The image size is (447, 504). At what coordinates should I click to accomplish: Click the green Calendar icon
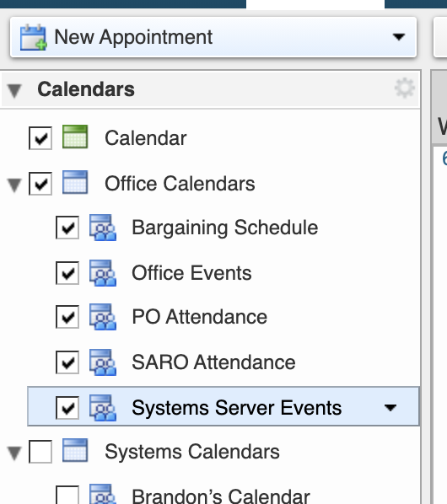click(x=75, y=137)
